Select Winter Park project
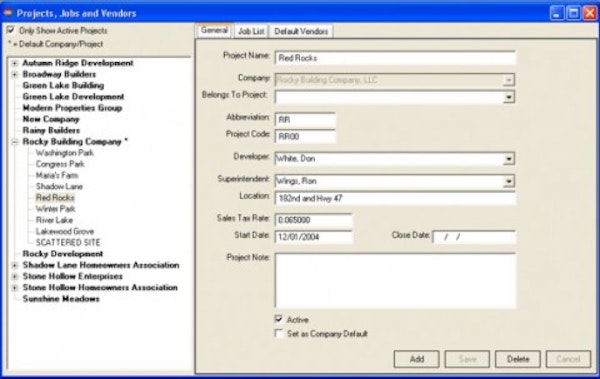Viewport: 600px width, 379px height. pyautogui.click(x=55, y=209)
